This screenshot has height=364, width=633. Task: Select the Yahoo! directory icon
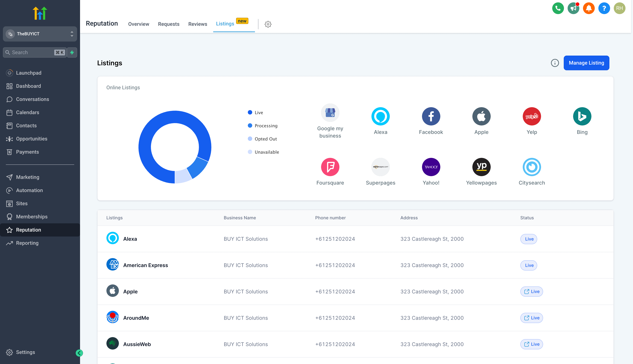(431, 167)
